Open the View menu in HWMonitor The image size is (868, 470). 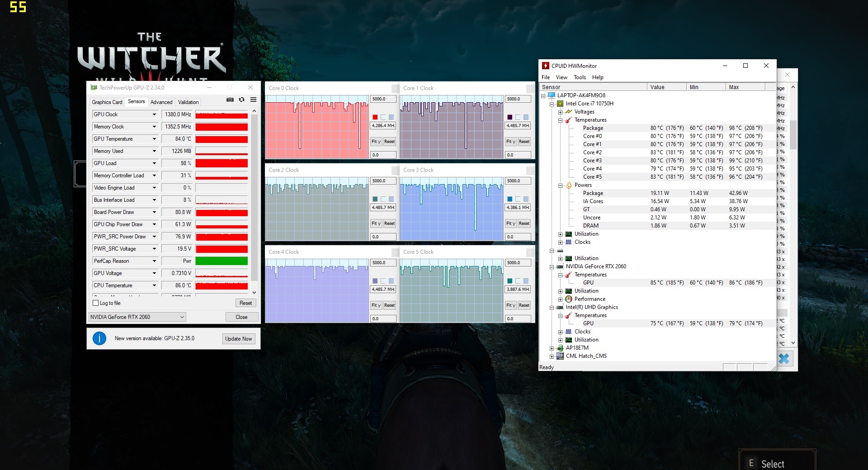(561, 77)
